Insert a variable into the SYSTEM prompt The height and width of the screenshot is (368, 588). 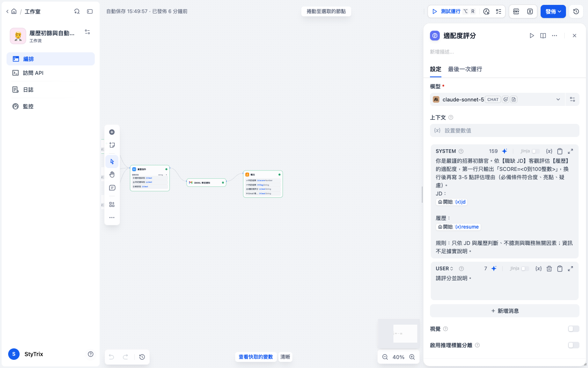549,151
